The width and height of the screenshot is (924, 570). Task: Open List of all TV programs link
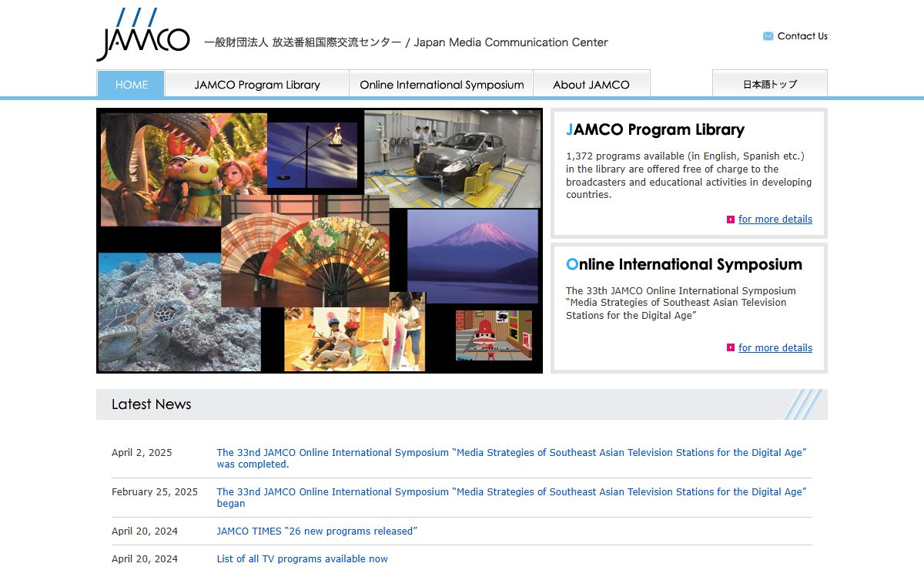[x=302, y=559]
